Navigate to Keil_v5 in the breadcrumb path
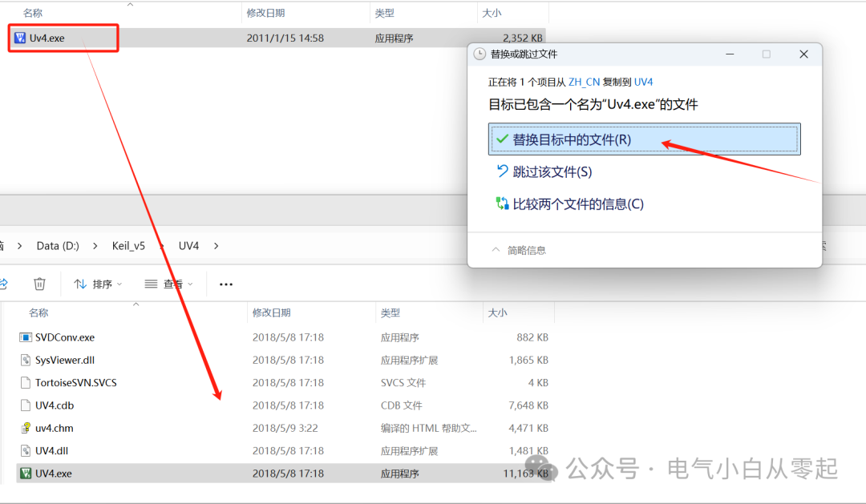The height and width of the screenshot is (504, 866). [x=128, y=246]
